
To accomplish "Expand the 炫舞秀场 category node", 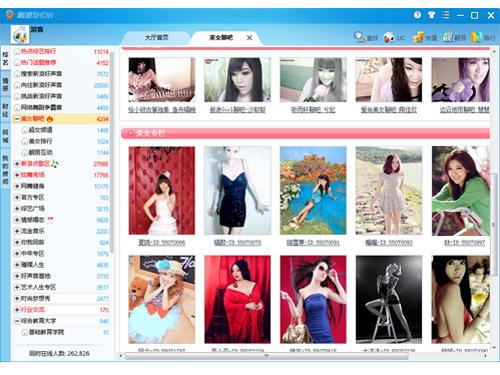I will click(17, 175).
